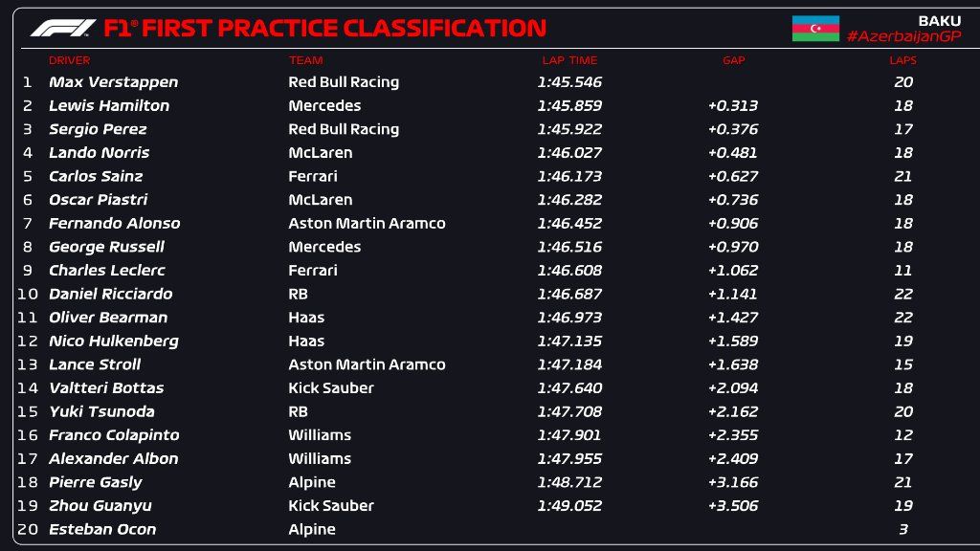Viewport: 980px width, 551px height.
Task: Click Zhou Guanyu's Kick Sauber team
Action: (331, 505)
